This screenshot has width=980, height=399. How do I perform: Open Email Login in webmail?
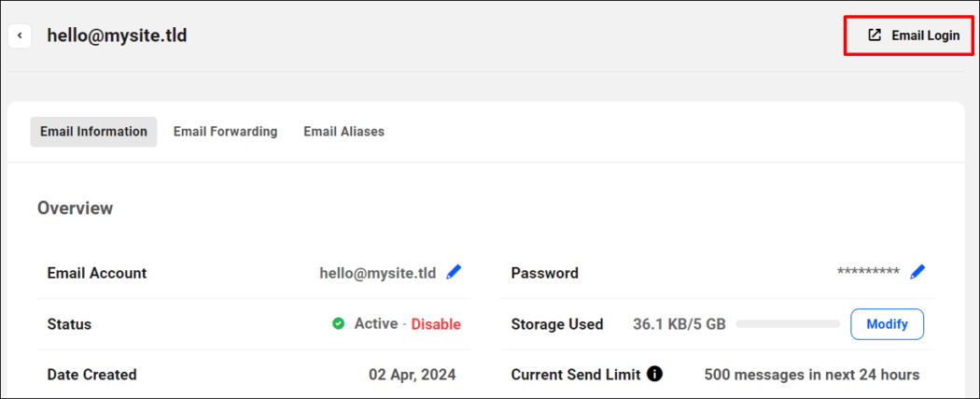[913, 36]
